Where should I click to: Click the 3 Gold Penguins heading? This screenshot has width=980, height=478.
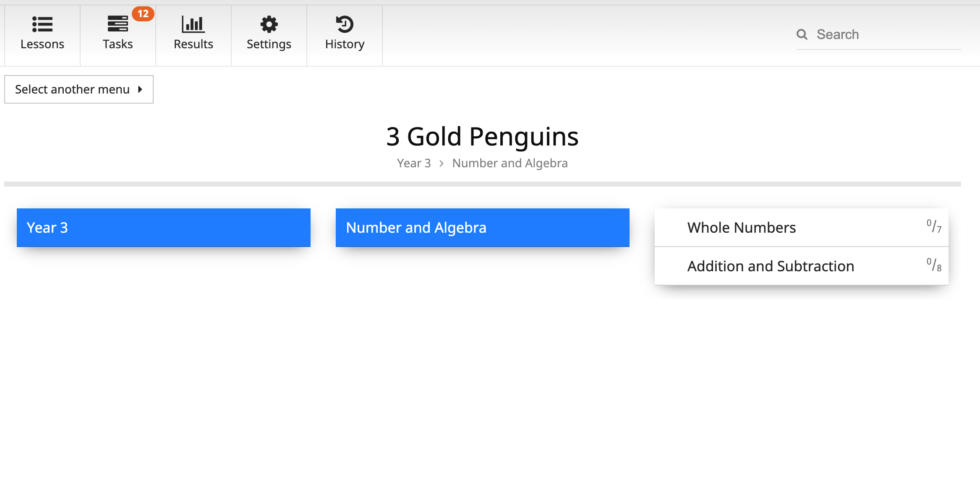coord(482,137)
